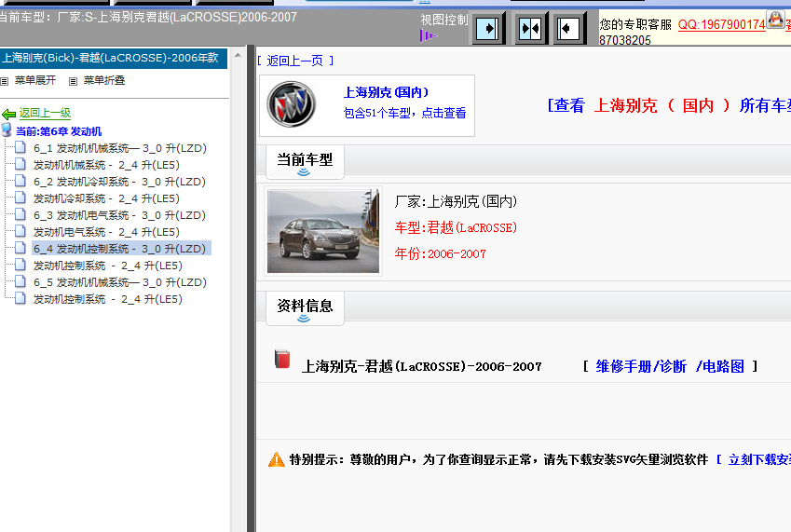Click the menu collapse icon
The image size is (791, 532).
74,81
